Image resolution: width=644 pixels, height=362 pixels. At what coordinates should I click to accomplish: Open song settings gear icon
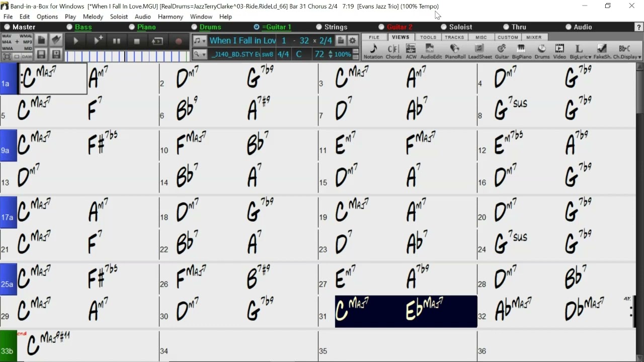click(x=353, y=41)
